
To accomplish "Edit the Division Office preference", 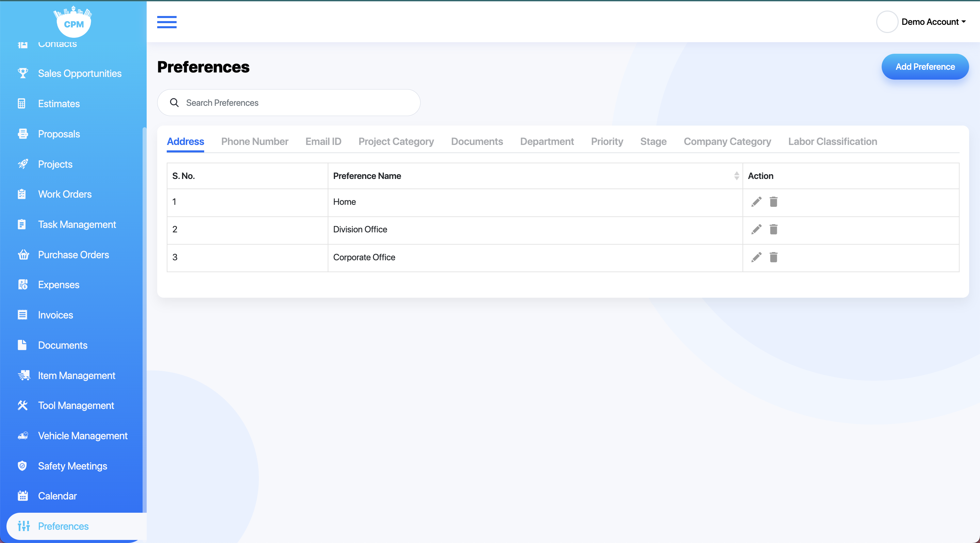I will [x=756, y=229].
